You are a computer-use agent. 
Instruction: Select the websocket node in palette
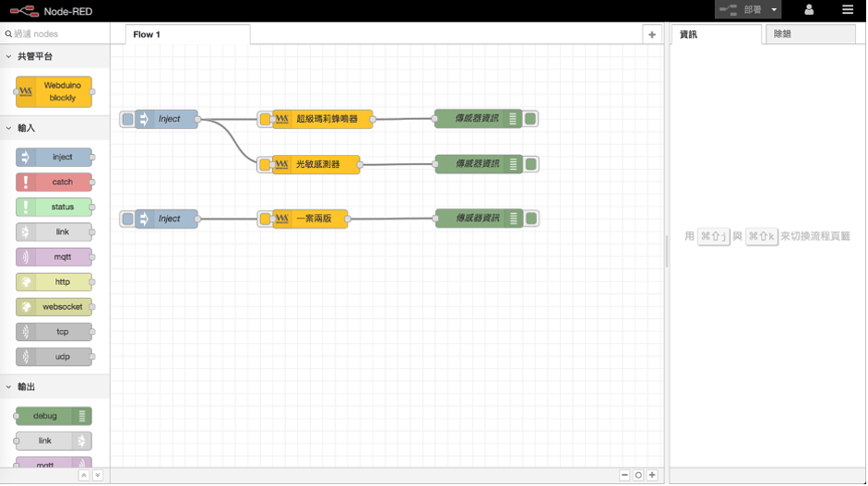54,307
